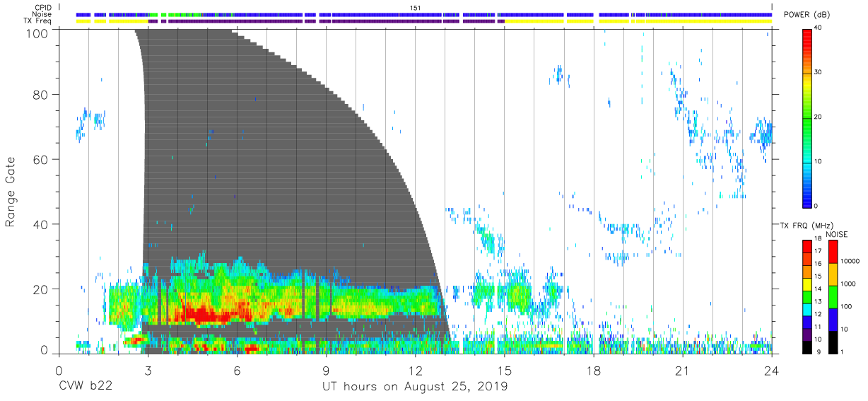
Task: Click the UT hours axis tick "9"
Action: [326, 371]
